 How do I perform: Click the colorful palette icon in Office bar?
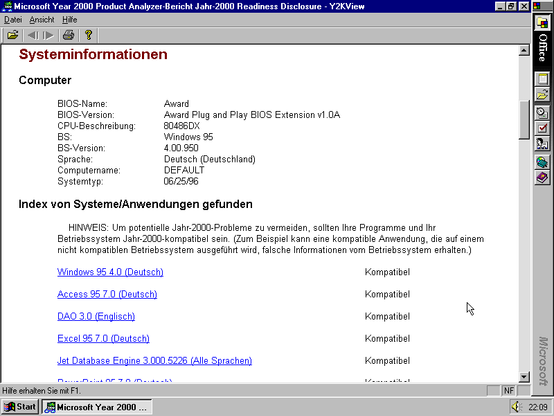coord(542,162)
